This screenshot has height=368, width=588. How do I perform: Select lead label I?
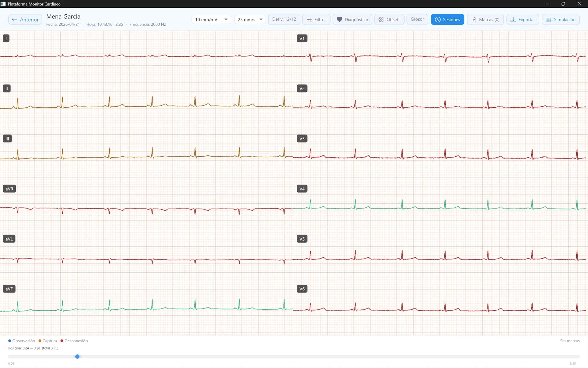click(x=6, y=38)
